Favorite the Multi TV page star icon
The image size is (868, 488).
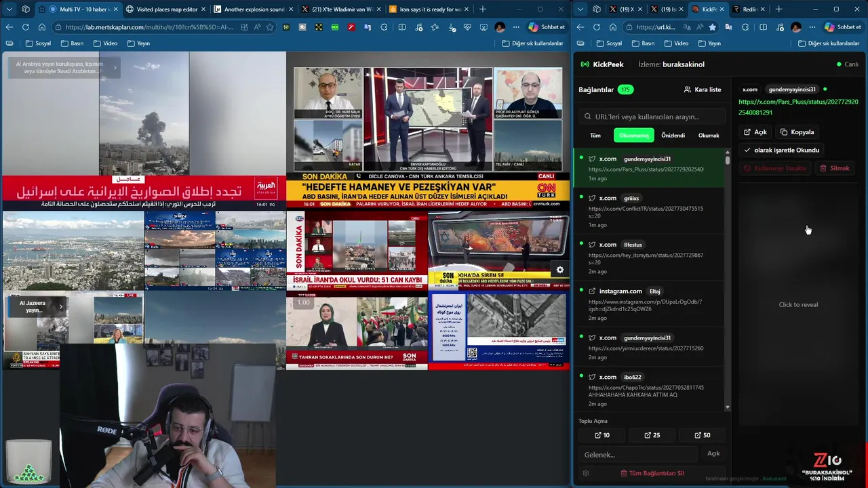click(270, 27)
